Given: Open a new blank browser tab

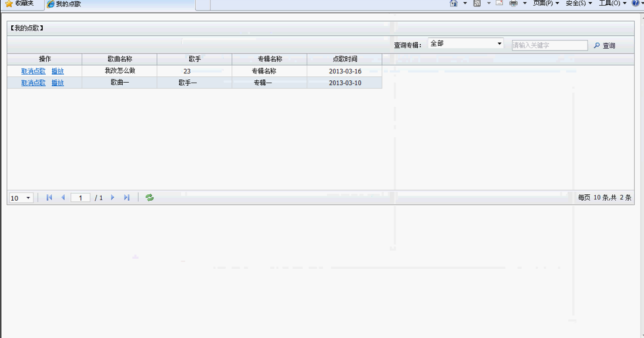Looking at the screenshot, I should tap(203, 5).
